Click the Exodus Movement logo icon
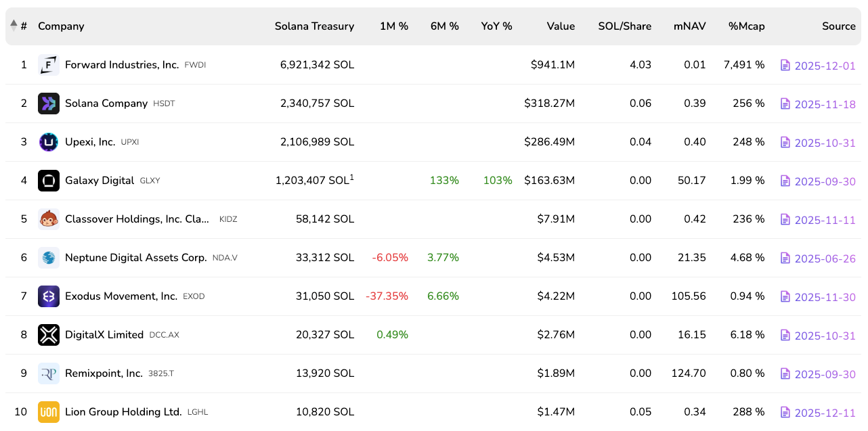Viewport: 868px width, 431px height. coord(49,296)
